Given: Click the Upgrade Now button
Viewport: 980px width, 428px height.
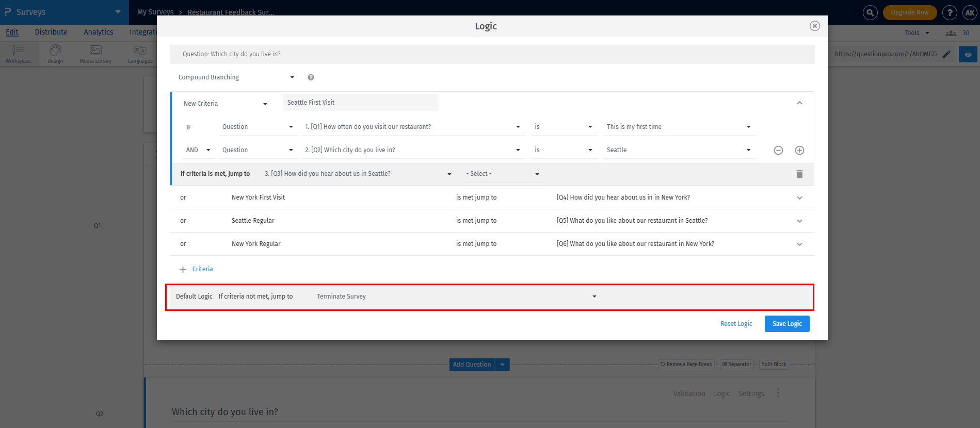Looking at the screenshot, I should (909, 12).
